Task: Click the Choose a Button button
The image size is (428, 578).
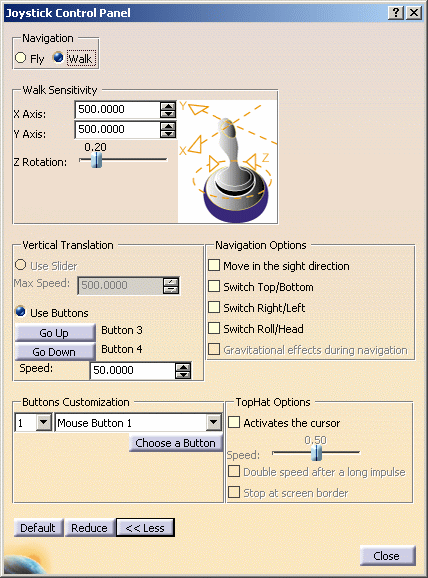Action: (x=176, y=443)
